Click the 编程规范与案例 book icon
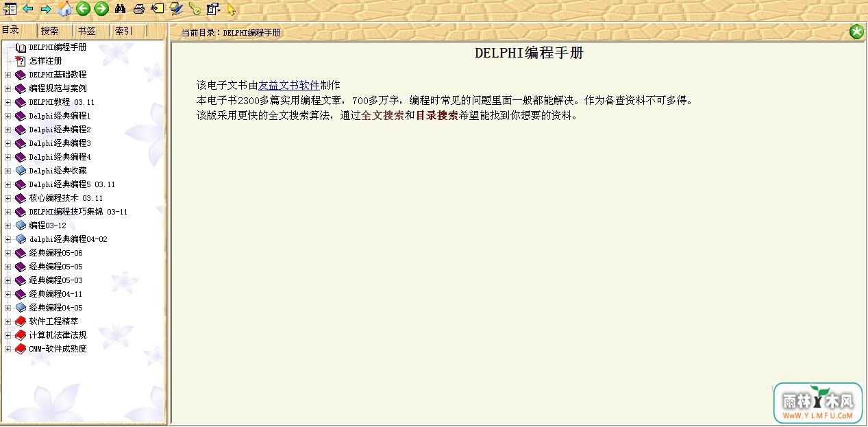Screen dimensions: 868x427 (21, 88)
